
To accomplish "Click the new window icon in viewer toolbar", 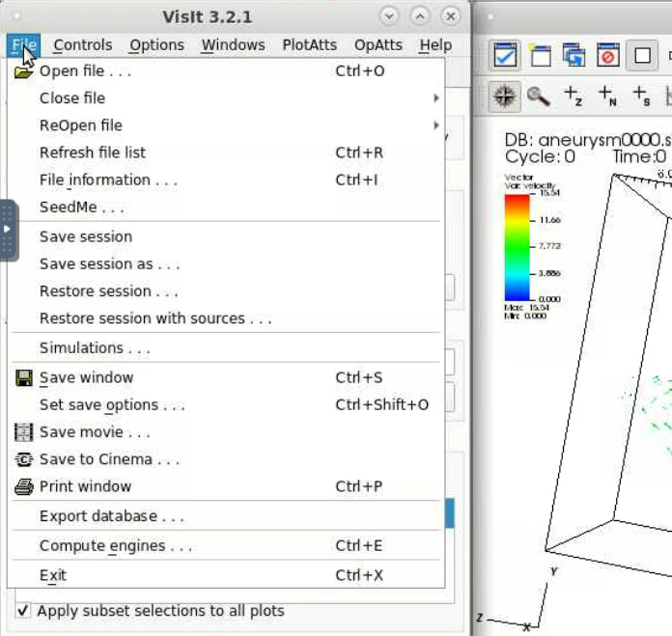I will [540, 55].
